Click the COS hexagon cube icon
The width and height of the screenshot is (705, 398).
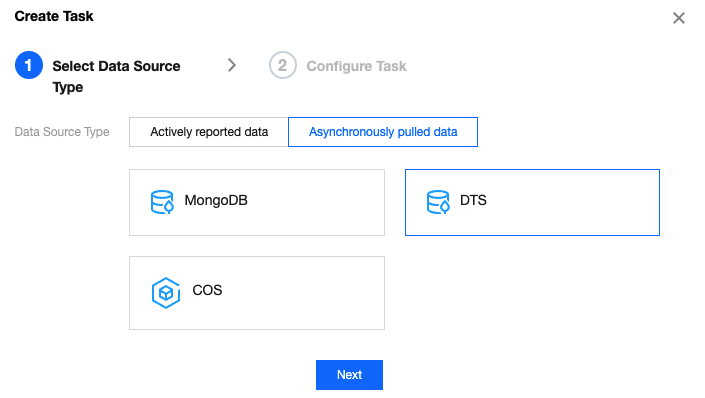pos(166,293)
